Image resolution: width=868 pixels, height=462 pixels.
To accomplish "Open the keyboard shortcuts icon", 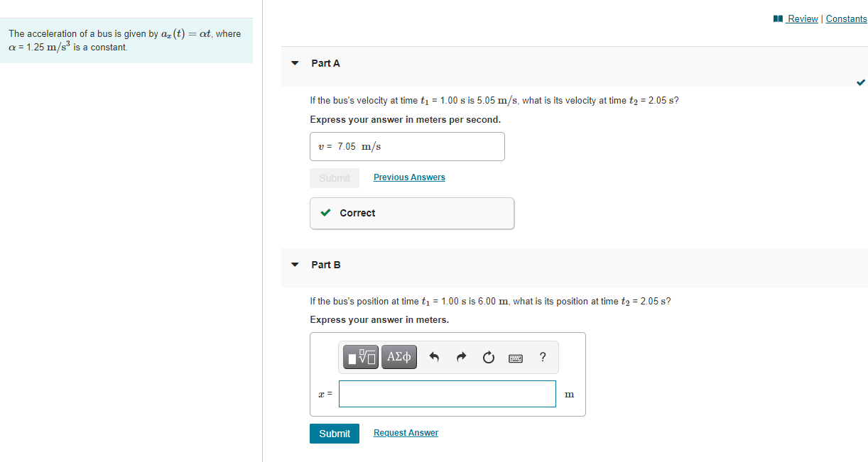I will [x=516, y=357].
